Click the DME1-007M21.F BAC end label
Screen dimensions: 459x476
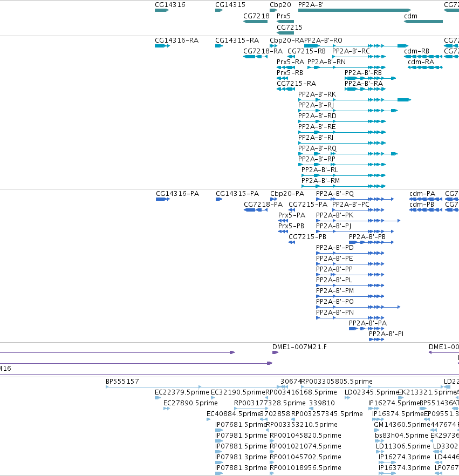(x=299, y=347)
